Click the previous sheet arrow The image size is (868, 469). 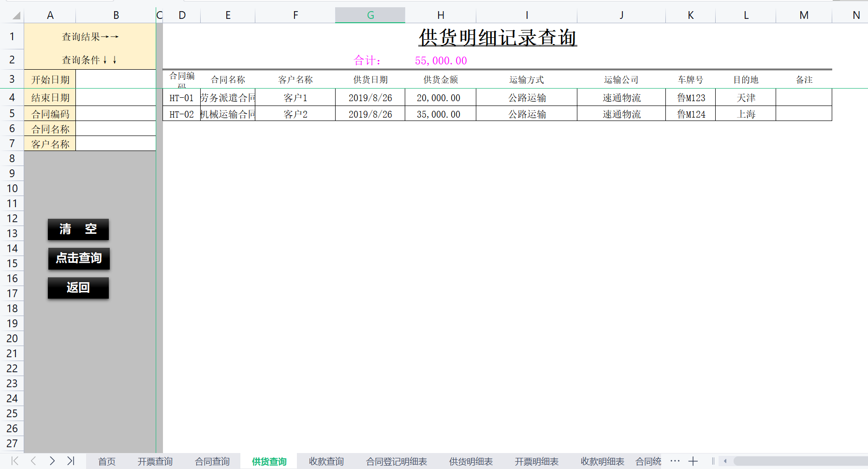click(x=32, y=461)
